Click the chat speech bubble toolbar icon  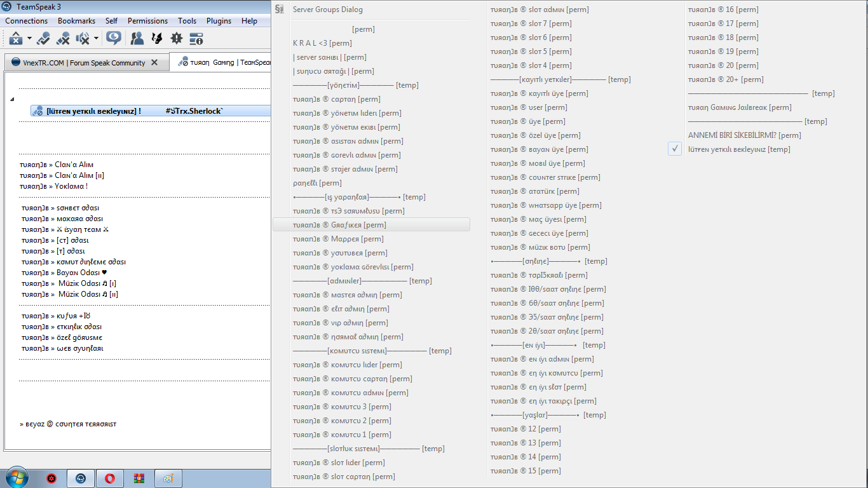pos(114,38)
